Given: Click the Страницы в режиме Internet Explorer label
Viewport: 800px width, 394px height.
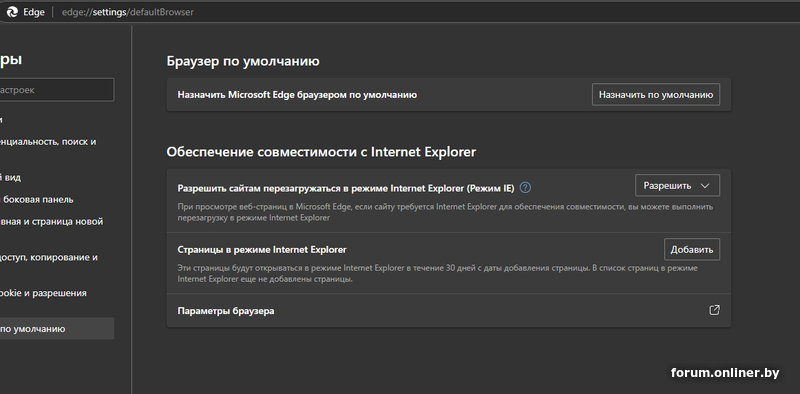Looking at the screenshot, I should [262, 250].
